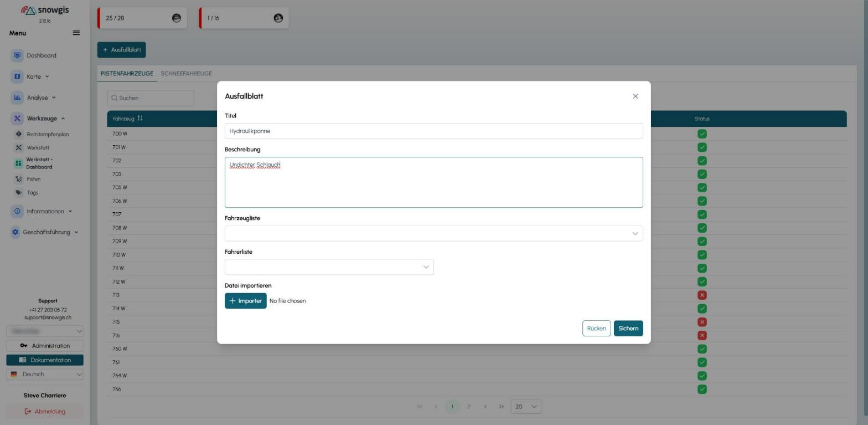Screen dimensions: 868x425
Task: Open the Fahrerliste dropdown
Action: [329, 267]
